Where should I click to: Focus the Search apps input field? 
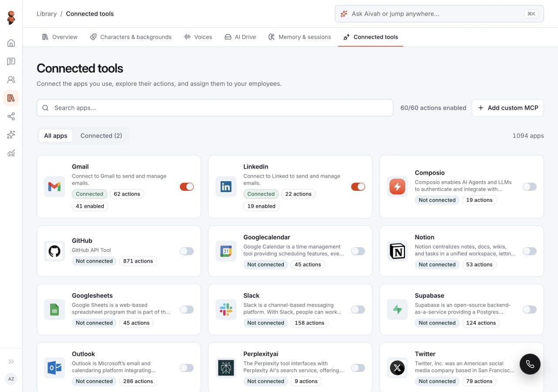pos(215,108)
